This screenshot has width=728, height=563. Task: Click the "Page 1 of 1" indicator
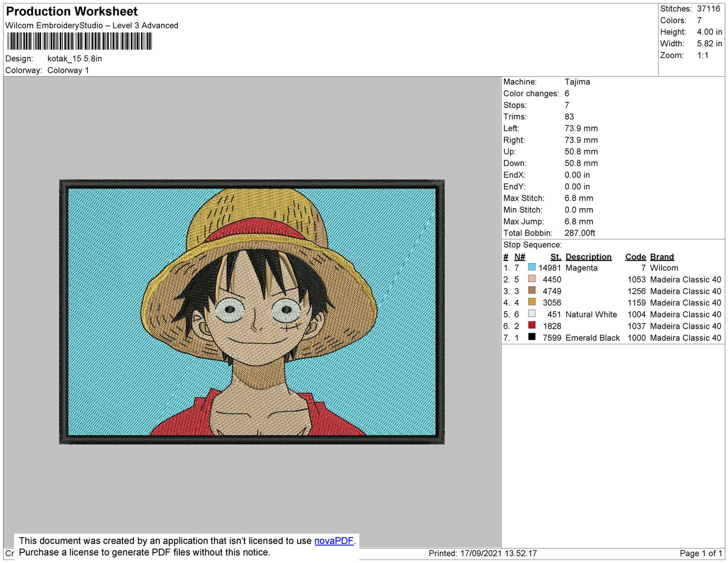[x=701, y=553]
